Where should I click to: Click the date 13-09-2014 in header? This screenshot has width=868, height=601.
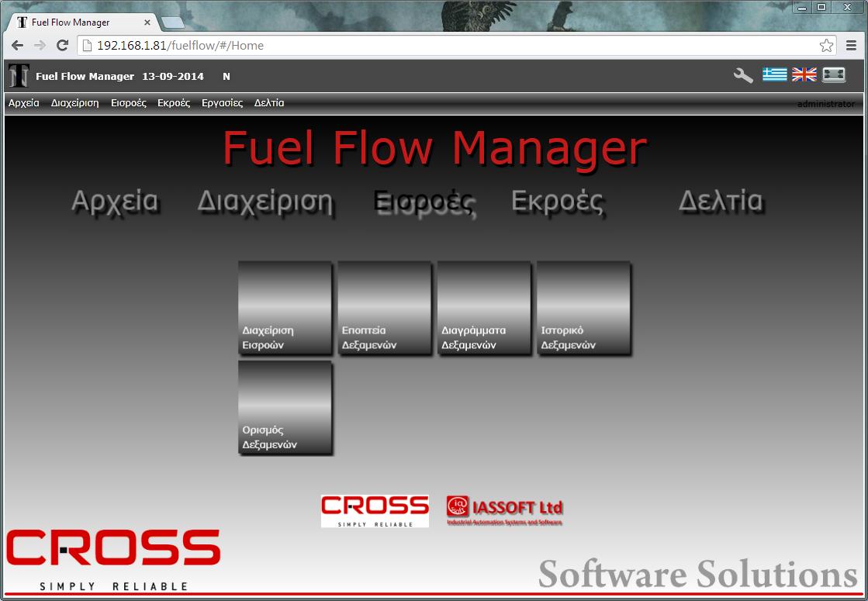tap(173, 76)
